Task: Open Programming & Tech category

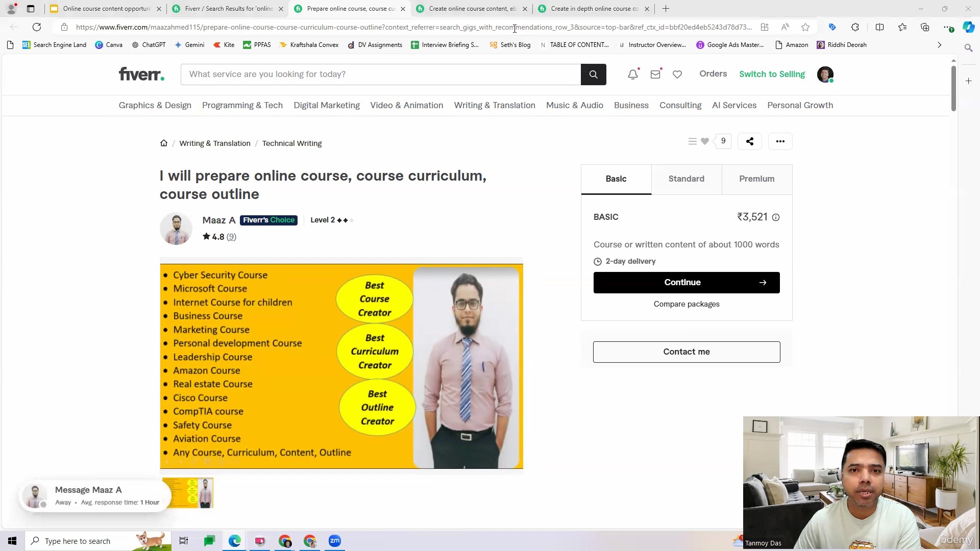Action: pyautogui.click(x=242, y=106)
